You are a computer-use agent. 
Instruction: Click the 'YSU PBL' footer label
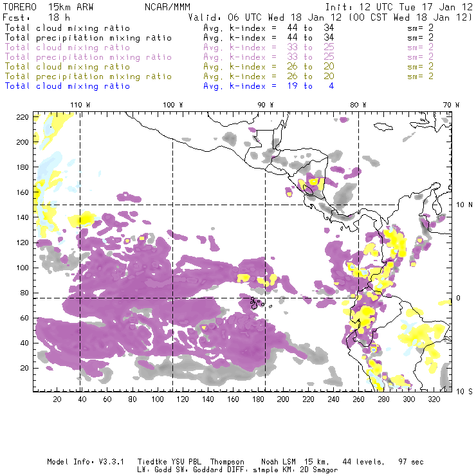(x=187, y=462)
